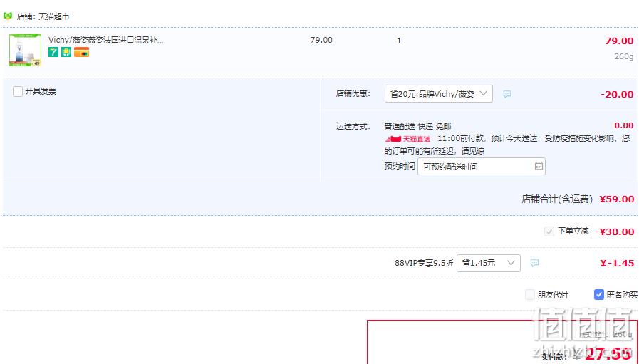639x364 pixels.
Task: Enable the 朋友代付 checkbox
Action: [530, 294]
